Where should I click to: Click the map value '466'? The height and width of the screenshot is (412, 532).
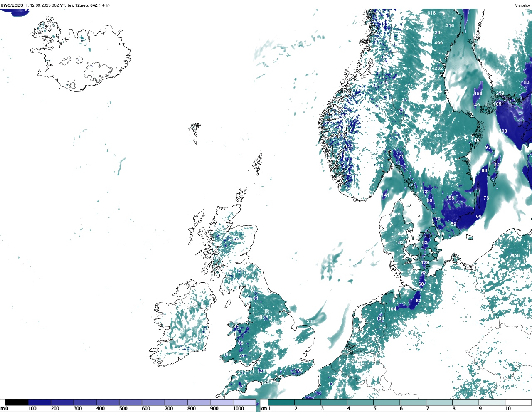(x=438, y=136)
